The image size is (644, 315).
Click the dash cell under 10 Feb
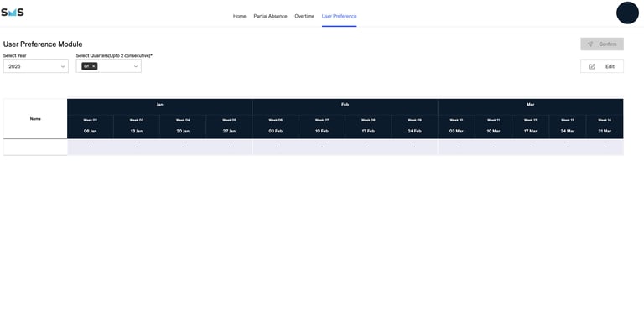(x=322, y=147)
